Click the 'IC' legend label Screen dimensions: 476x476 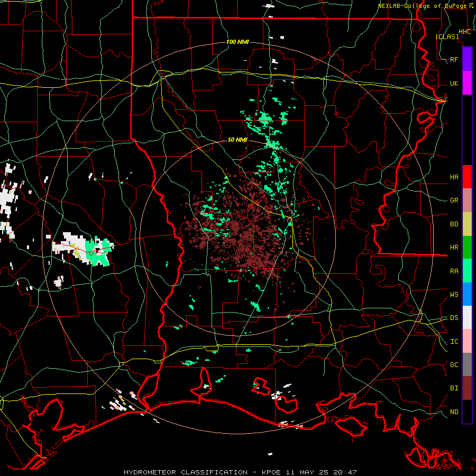coord(454,341)
